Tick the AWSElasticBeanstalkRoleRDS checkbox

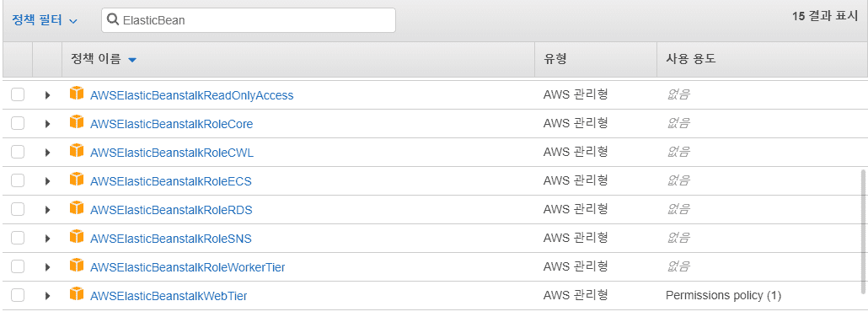18,209
